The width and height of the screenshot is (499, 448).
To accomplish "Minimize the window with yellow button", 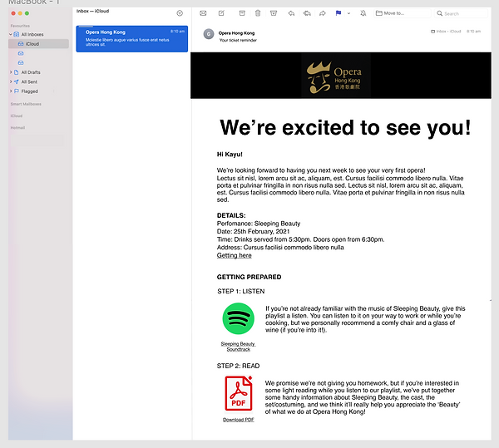I will tap(20, 13).
